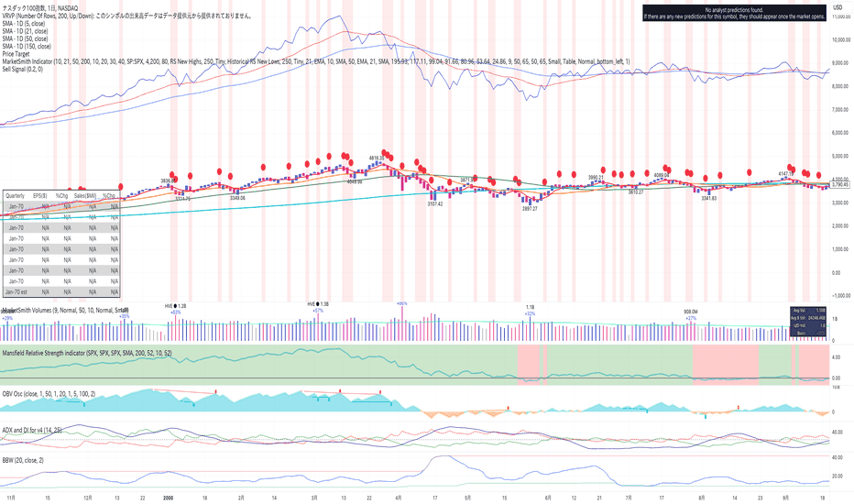Click the 2897.27 low price label
This screenshot has width=854, height=504.
[x=530, y=208]
